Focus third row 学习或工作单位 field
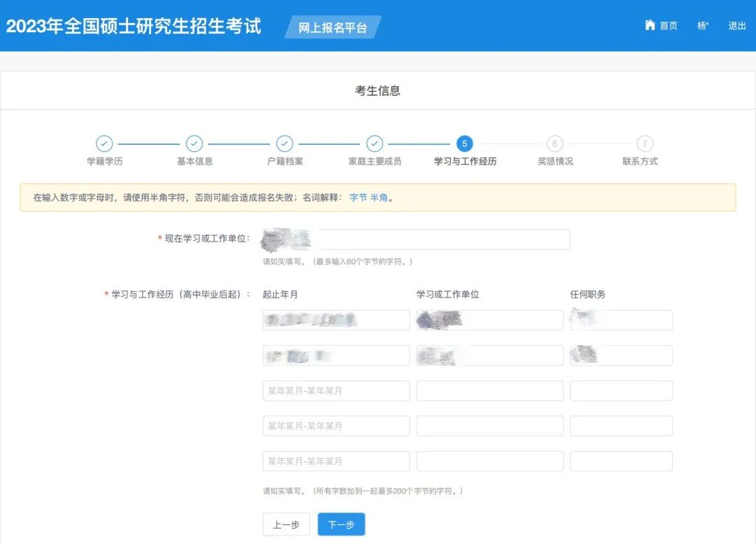The height and width of the screenshot is (544, 756). click(490, 391)
